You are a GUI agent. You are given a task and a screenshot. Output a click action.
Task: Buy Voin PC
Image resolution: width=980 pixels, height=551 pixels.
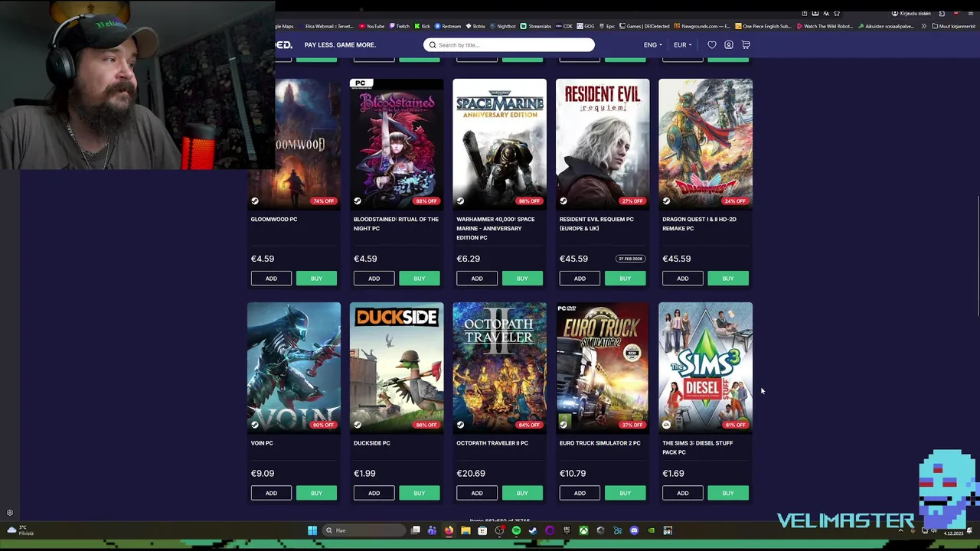(316, 494)
